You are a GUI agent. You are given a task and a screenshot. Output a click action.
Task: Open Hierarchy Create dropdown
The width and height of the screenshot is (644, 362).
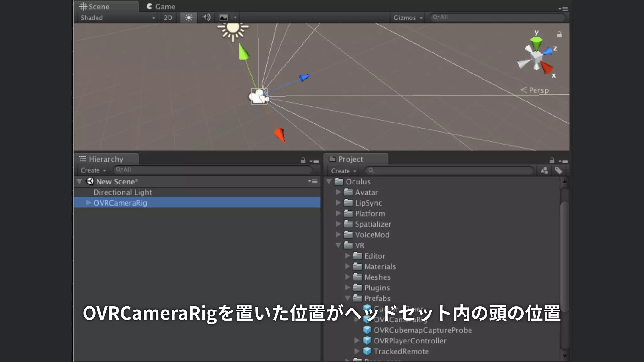click(93, 170)
